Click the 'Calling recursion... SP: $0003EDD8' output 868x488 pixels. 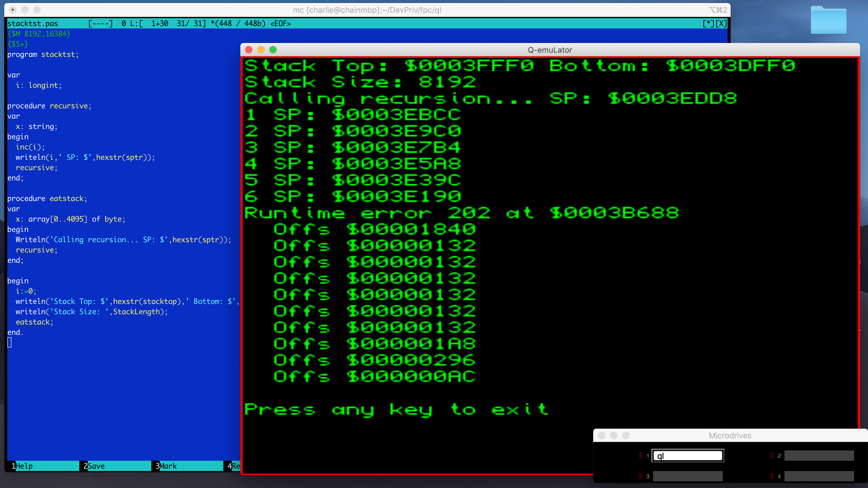point(491,99)
